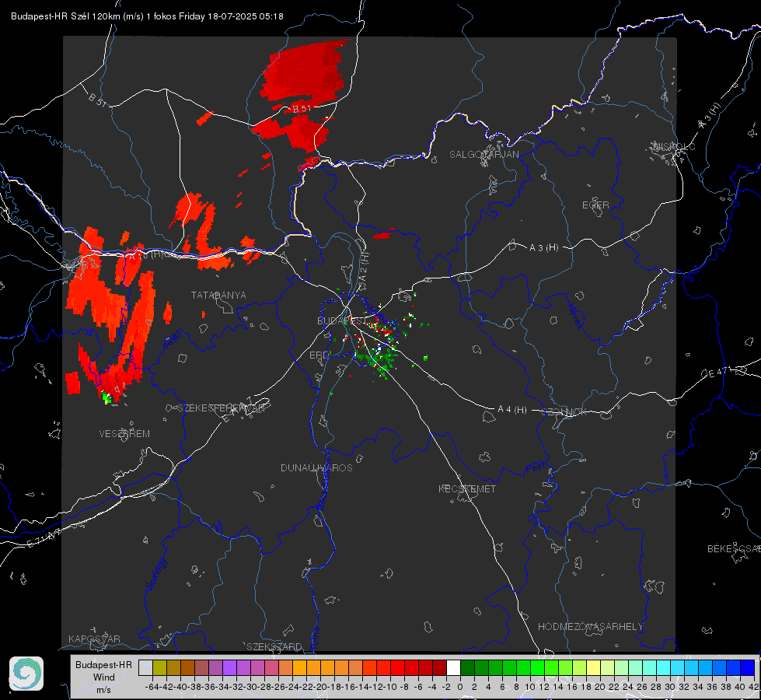Click the 20 value in the legend scale
The width and height of the screenshot is (761, 700).
tap(600, 687)
